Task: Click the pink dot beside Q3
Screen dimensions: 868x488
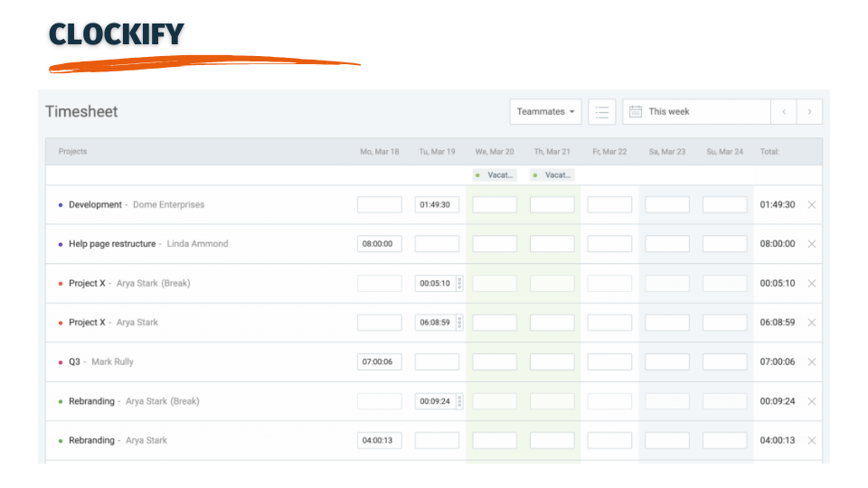Action: (61, 362)
